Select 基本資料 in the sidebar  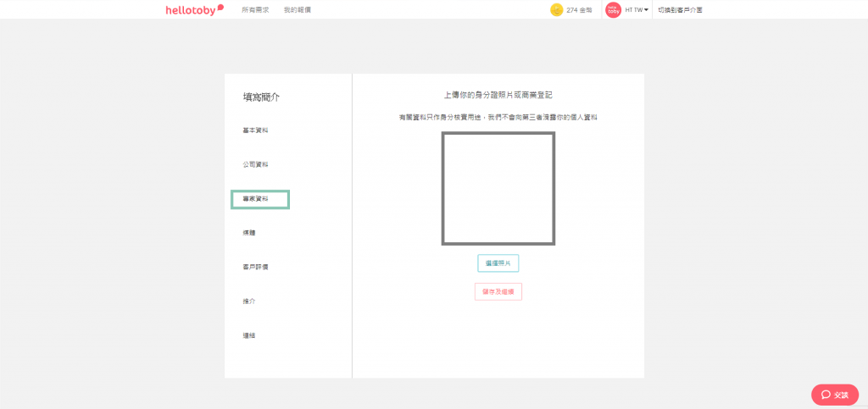click(x=255, y=130)
